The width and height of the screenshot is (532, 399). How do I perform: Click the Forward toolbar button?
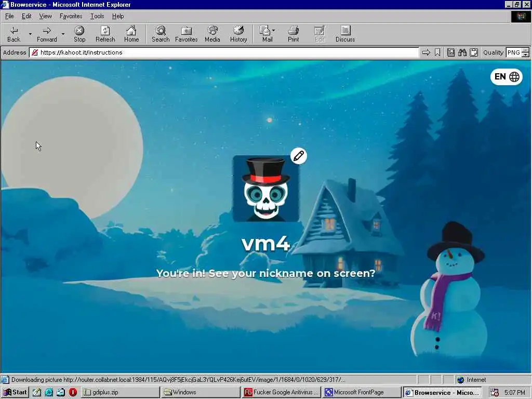(47, 34)
